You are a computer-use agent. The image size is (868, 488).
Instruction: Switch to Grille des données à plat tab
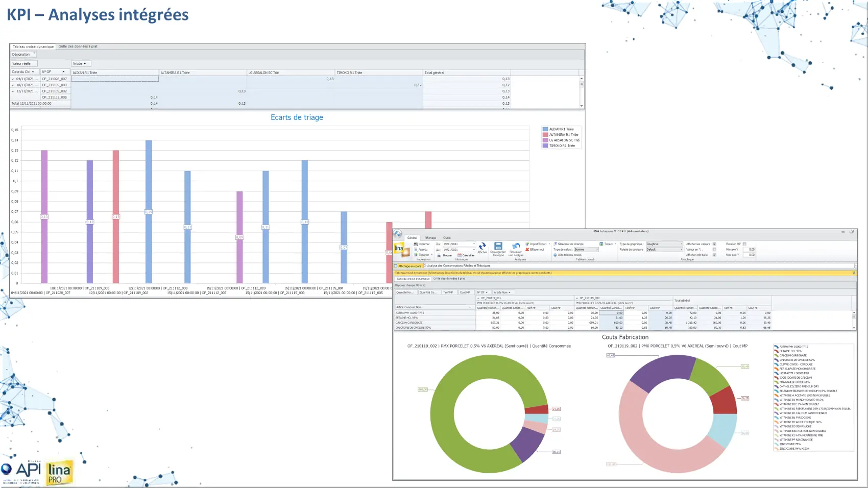point(78,46)
